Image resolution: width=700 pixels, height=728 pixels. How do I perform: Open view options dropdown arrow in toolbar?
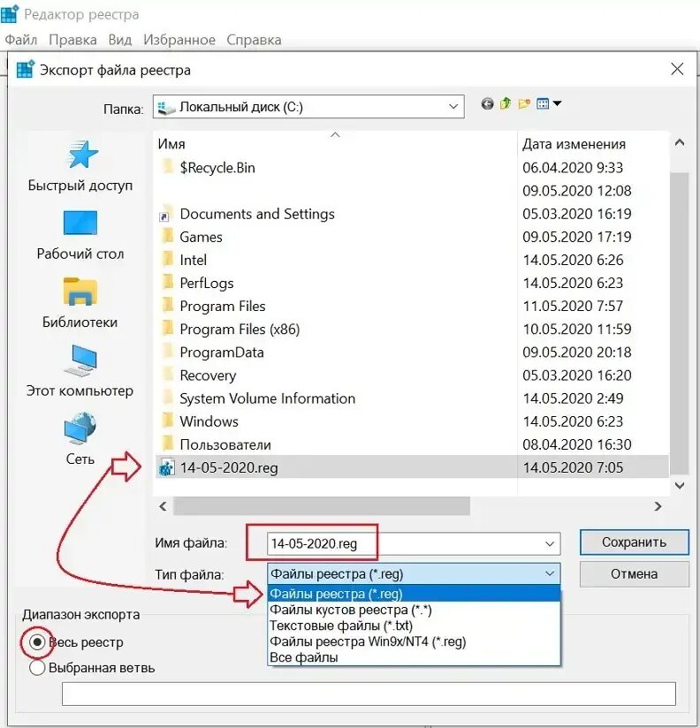click(558, 103)
